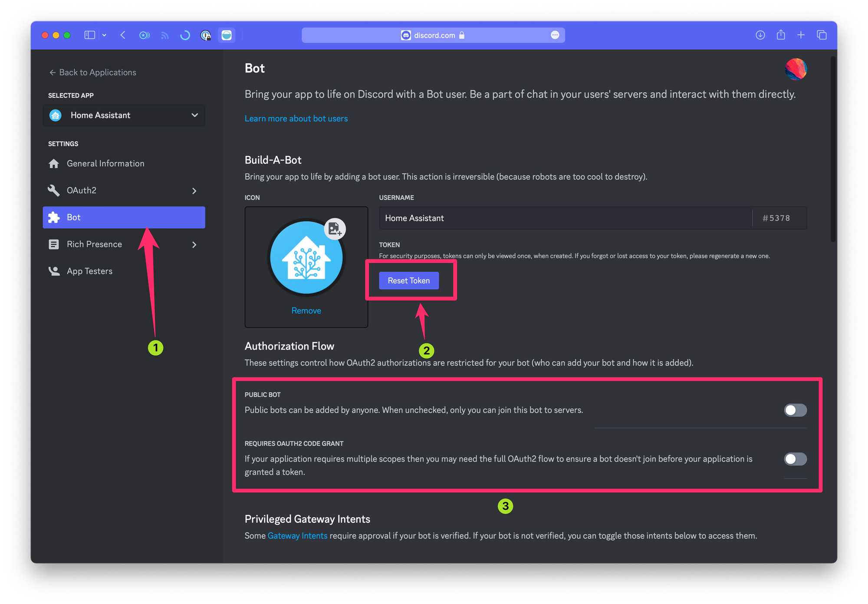The width and height of the screenshot is (868, 604).
Task: Click the person icon beside App Testers
Action: point(54,271)
